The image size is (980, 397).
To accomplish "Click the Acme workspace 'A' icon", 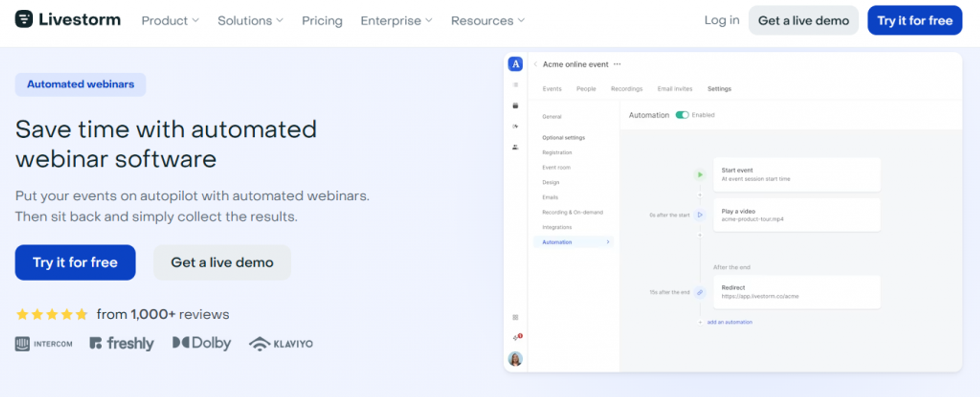I will 516,64.
